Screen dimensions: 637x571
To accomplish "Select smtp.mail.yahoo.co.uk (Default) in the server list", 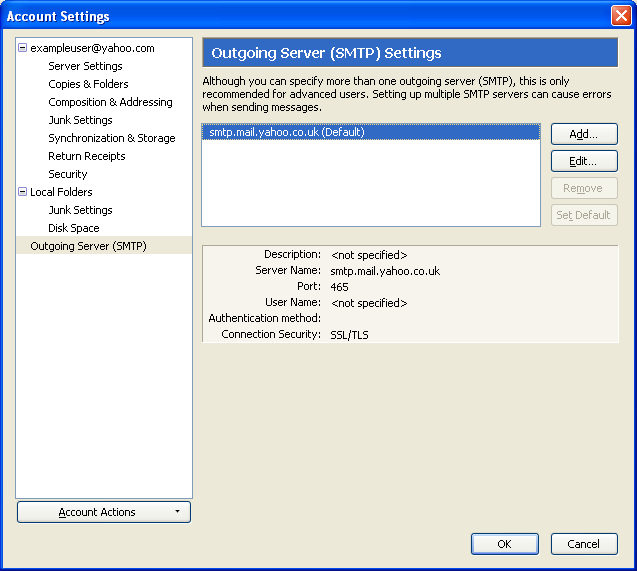I will tap(371, 132).
